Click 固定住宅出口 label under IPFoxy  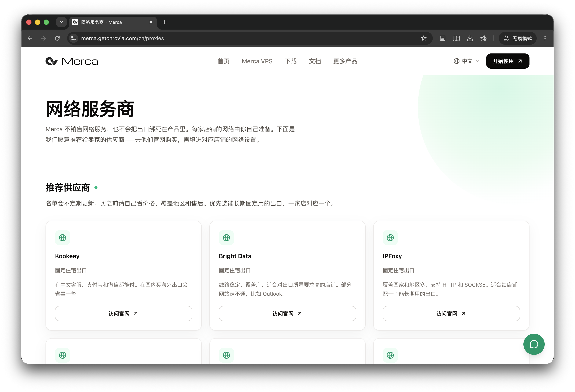coord(398,270)
